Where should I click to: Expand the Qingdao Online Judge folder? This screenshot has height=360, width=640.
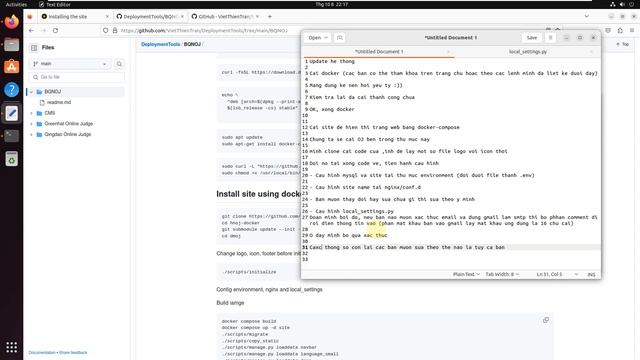(x=31, y=134)
